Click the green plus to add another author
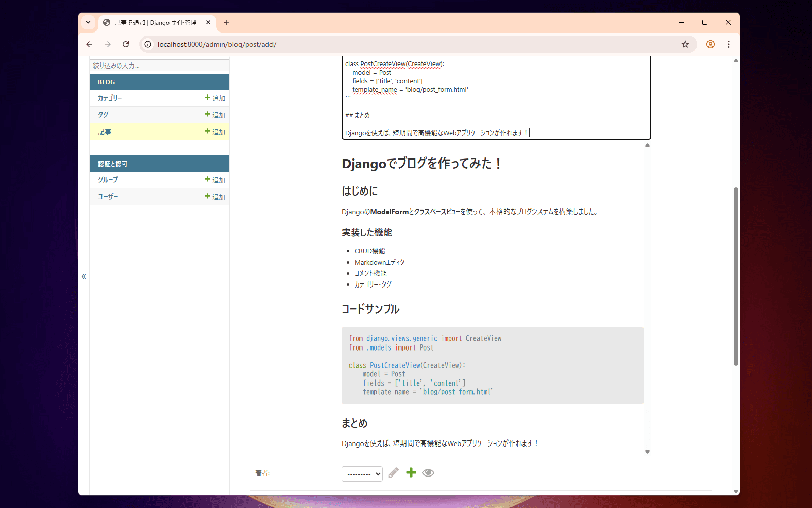 pyautogui.click(x=411, y=472)
